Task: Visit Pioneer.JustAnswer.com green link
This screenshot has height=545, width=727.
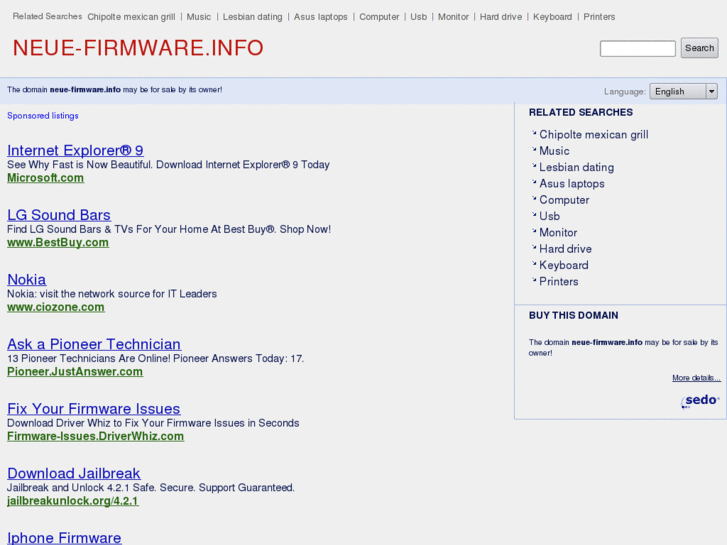Action: 75,372
